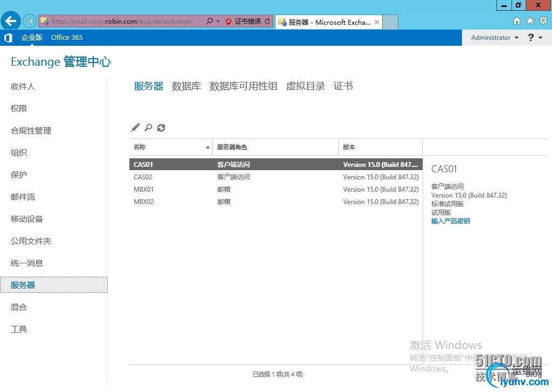Click the 证书错误 certificate error indicator

pos(243,22)
